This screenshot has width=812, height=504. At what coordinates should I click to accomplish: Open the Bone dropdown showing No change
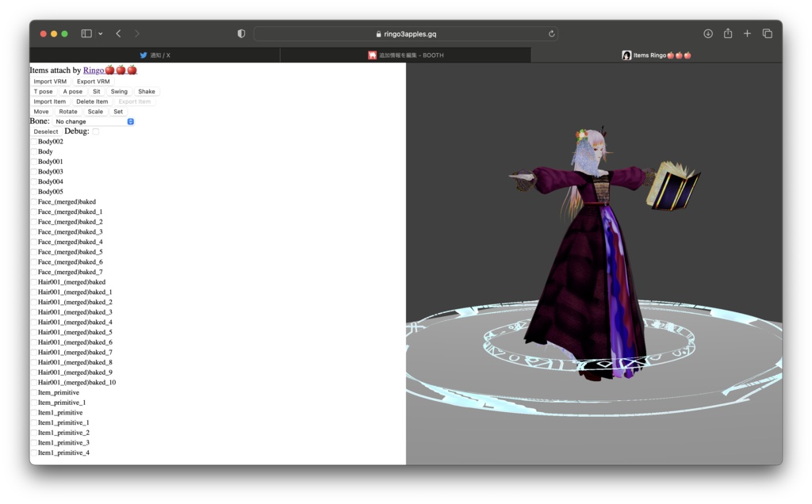click(x=94, y=121)
